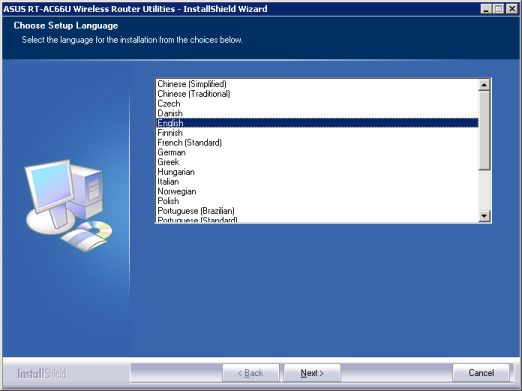Select Chinese (Simplified) from the language list
The width and height of the screenshot is (522, 391).
[x=317, y=84]
